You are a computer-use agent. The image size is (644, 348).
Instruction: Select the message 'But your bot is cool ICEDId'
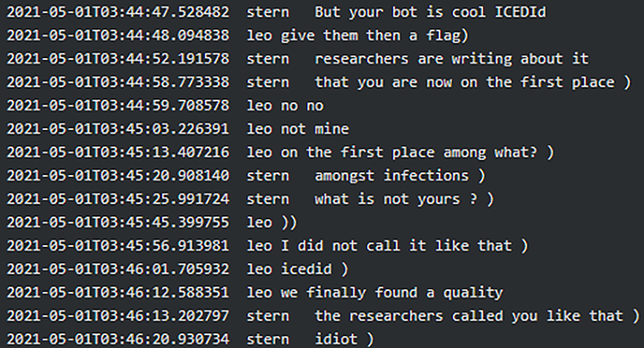pos(431,12)
